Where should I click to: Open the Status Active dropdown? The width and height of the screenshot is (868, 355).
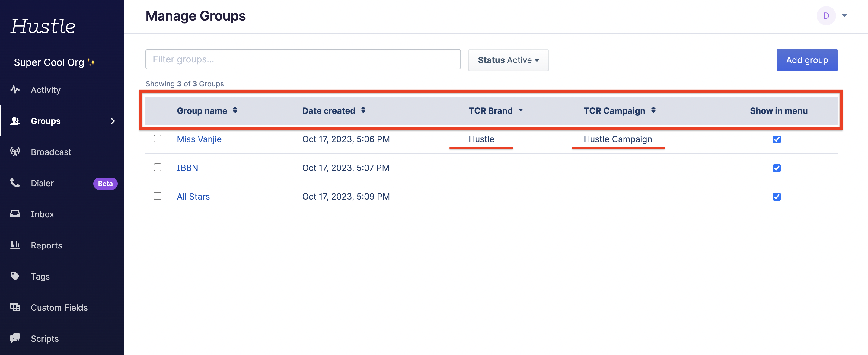508,60
